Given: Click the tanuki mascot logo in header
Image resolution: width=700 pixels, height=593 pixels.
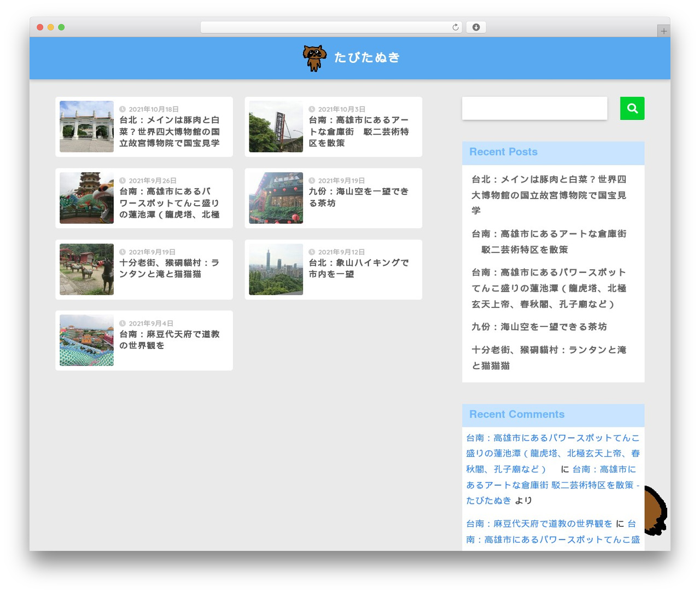Looking at the screenshot, I should pyautogui.click(x=314, y=58).
